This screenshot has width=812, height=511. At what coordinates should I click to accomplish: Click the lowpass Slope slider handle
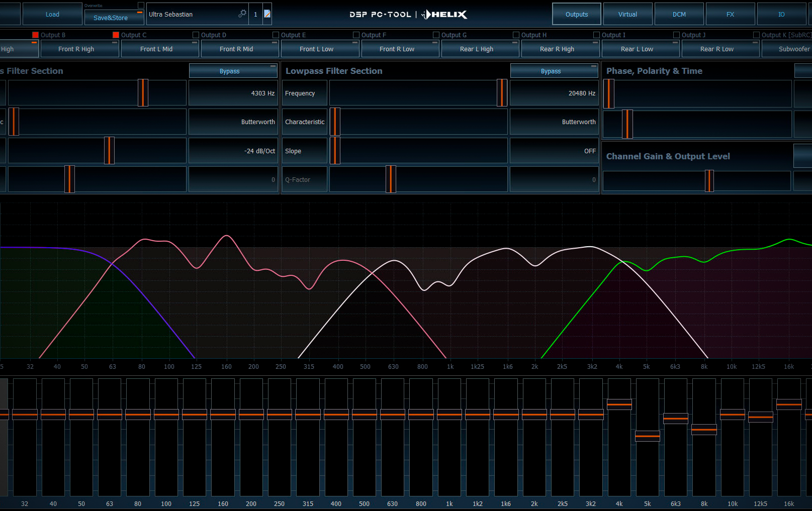tap(335, 151)
